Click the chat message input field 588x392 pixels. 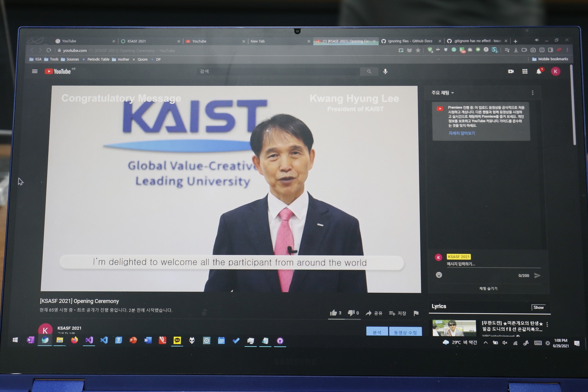click(493, 264)
